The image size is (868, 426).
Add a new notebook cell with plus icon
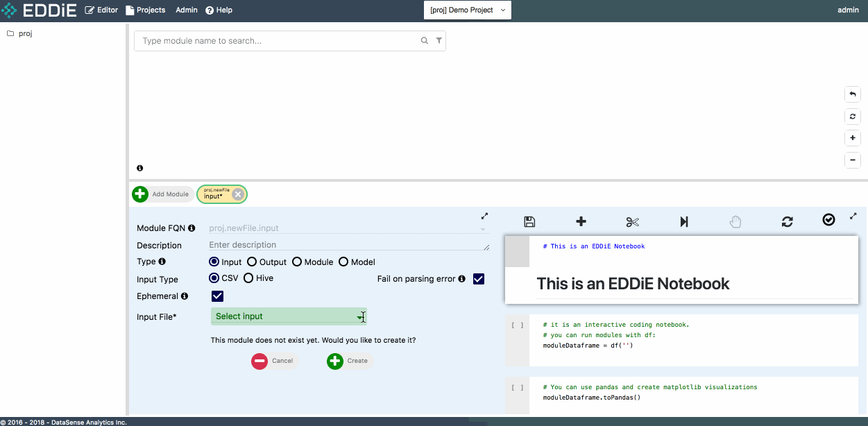tap(581, 221)
